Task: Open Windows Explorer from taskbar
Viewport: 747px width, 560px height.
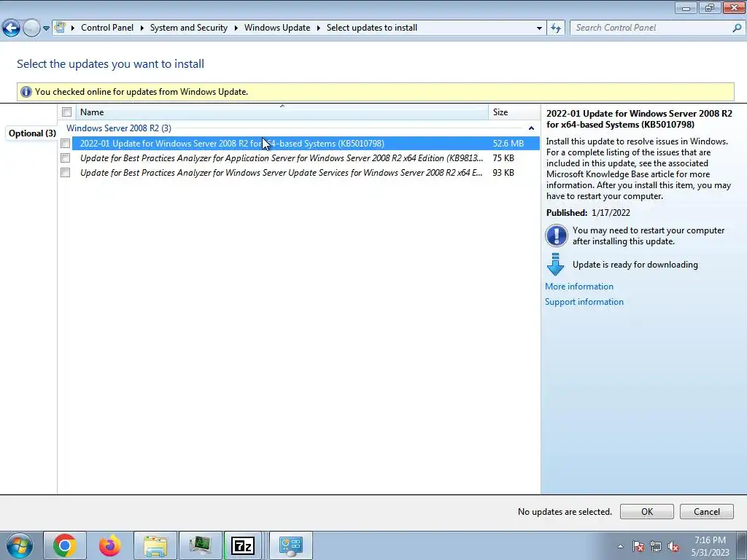Action: point(155,545)
